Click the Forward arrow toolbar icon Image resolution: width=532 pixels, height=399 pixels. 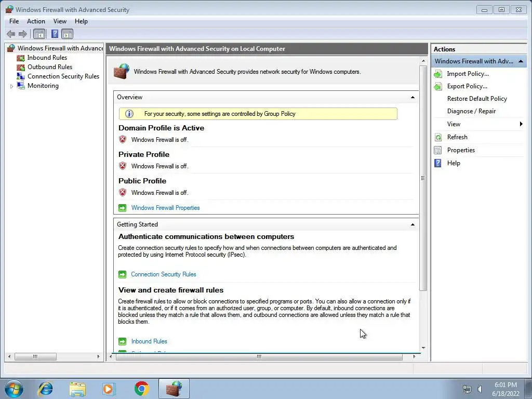click(23, 34)
